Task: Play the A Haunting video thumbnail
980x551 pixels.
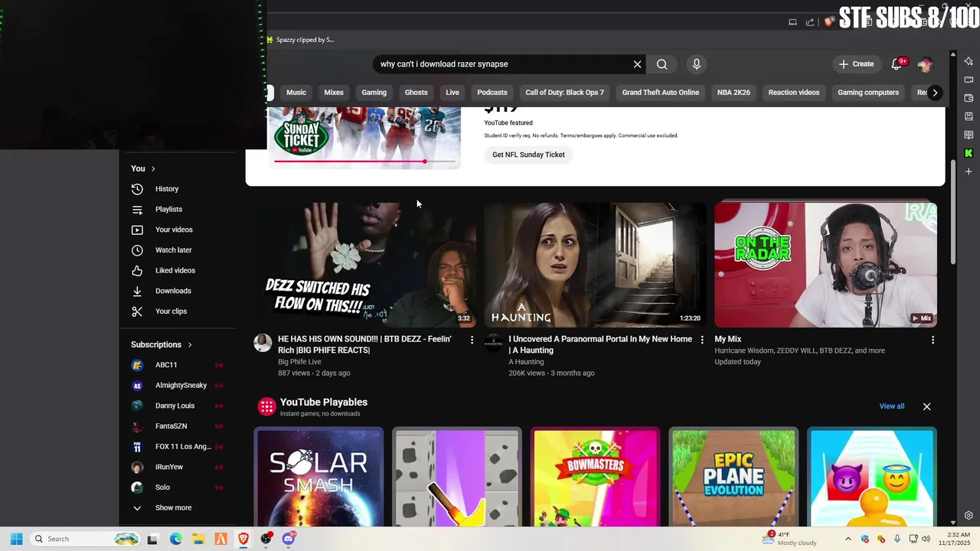Action: point(595,265)
